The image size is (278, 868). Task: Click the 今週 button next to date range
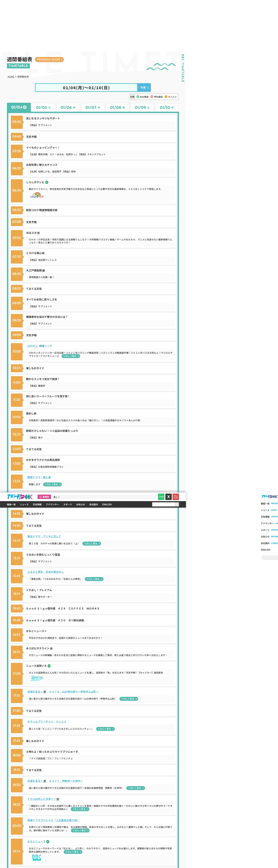[x=144, y=88]
